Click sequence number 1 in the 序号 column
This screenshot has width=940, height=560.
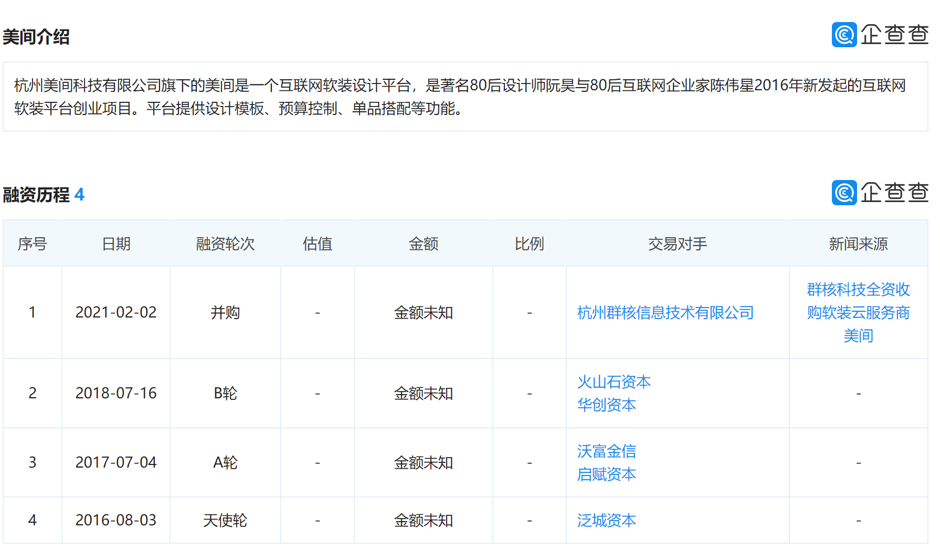pyautogui.click(x=33, y=313)
